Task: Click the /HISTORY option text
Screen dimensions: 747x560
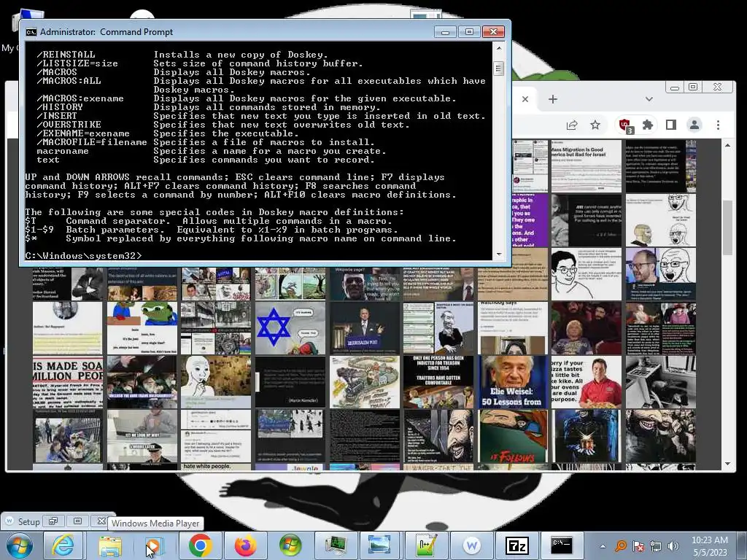Action: (60, 107)
